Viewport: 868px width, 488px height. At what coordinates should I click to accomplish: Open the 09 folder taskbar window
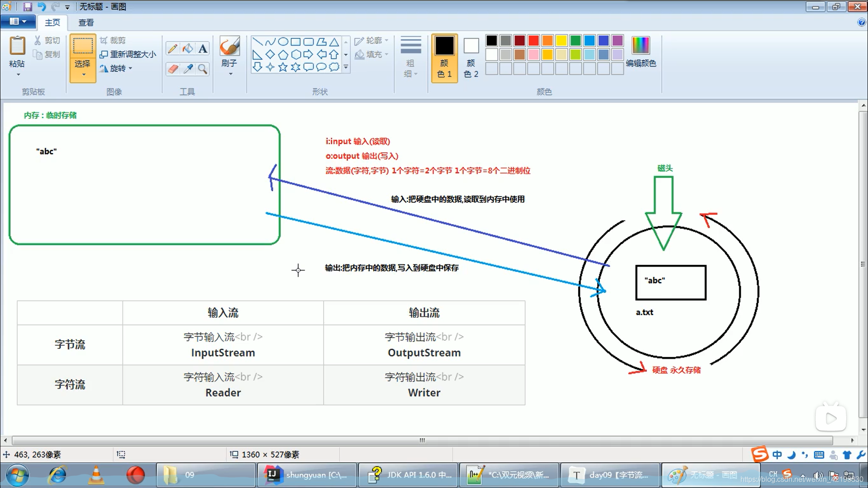click(206, 475)
